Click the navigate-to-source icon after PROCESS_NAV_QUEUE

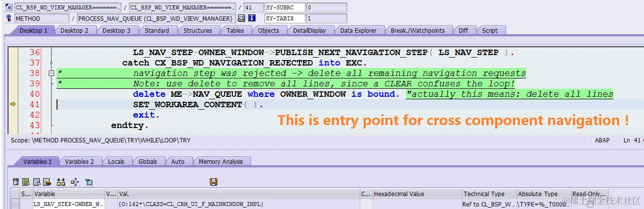[242, 18]
